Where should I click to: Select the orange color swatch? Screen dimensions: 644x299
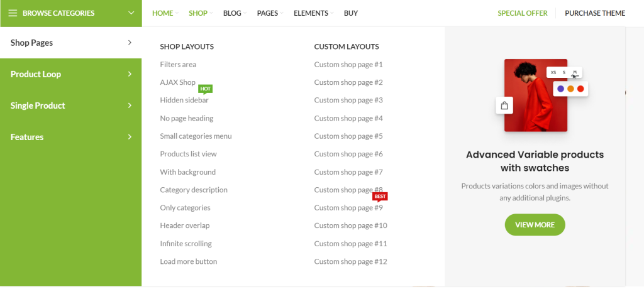pyautogui.click(x=570, y=89)
